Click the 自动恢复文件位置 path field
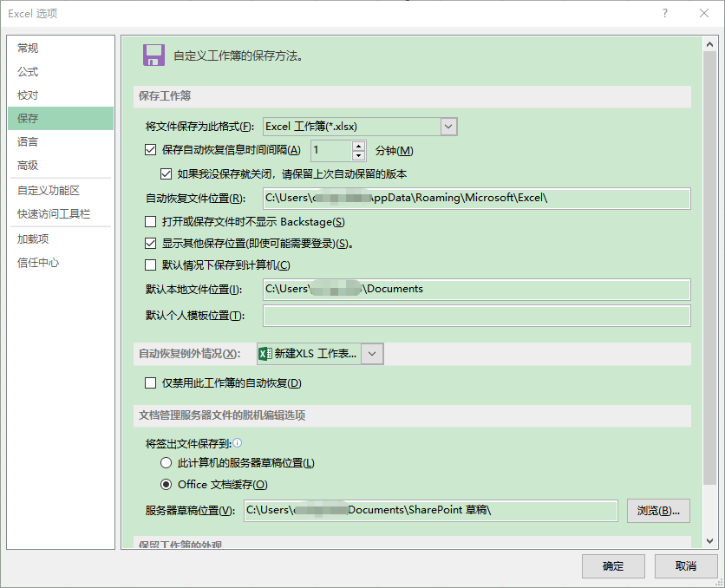The width and height of the screenshot is (725, 588). 477,199
